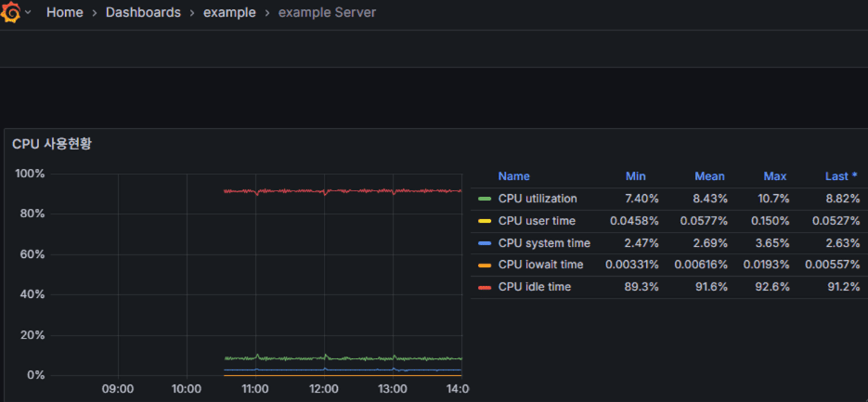Toggle CPU utilization series visibility
The height and width of the screenshot is (402, 868).
click(538, 199)
